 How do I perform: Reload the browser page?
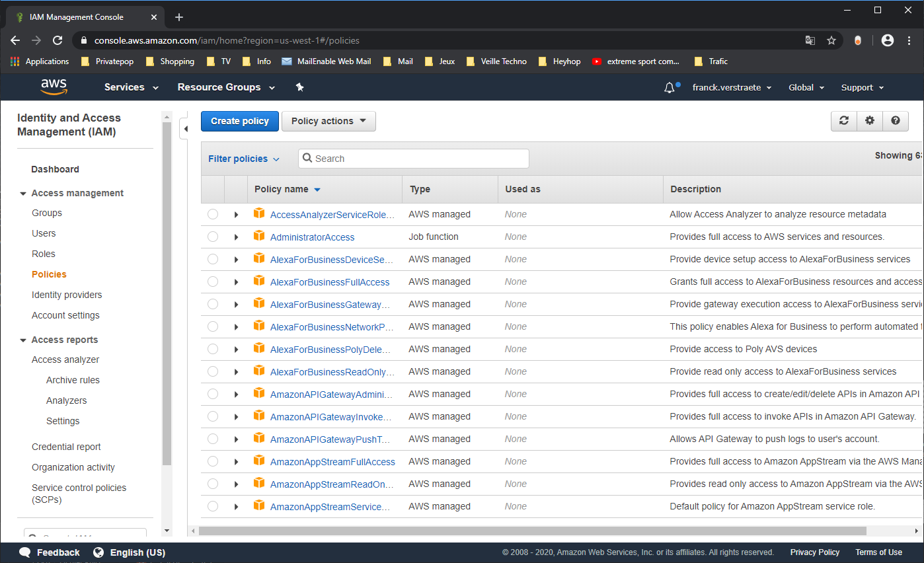pos(58,40)
